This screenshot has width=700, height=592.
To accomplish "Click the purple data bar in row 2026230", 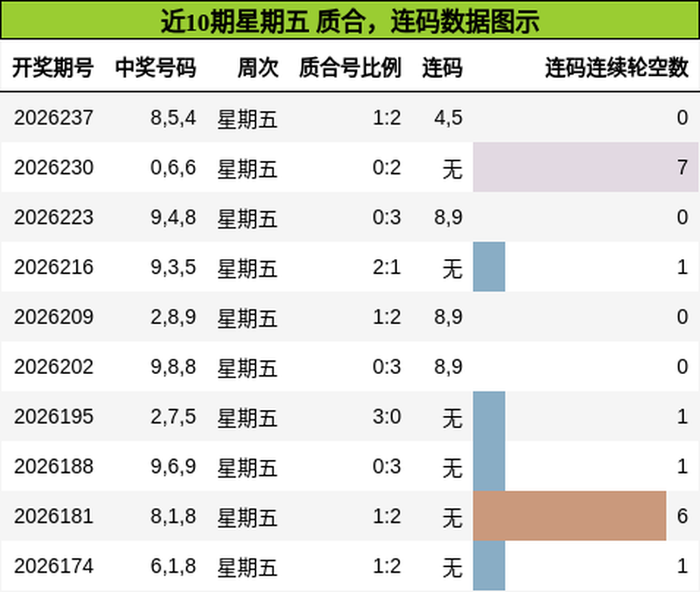I will 585,167.
